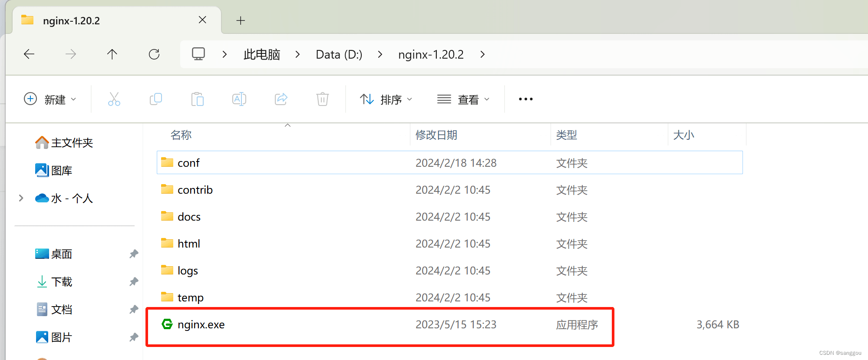The width and height of the screenshot is (868, 360).
Task: Click the temp folder icon
Action: (167, 297)
